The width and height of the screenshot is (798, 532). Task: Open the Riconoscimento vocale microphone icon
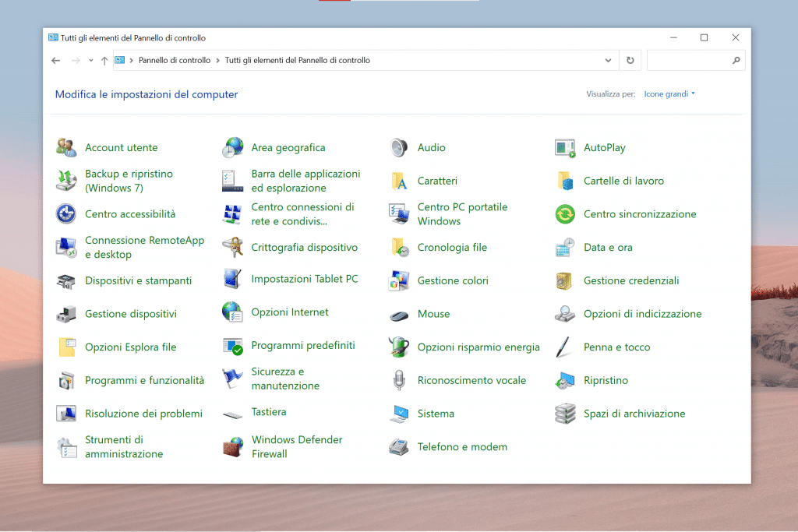pyautogui.click(x=399, y=381)
